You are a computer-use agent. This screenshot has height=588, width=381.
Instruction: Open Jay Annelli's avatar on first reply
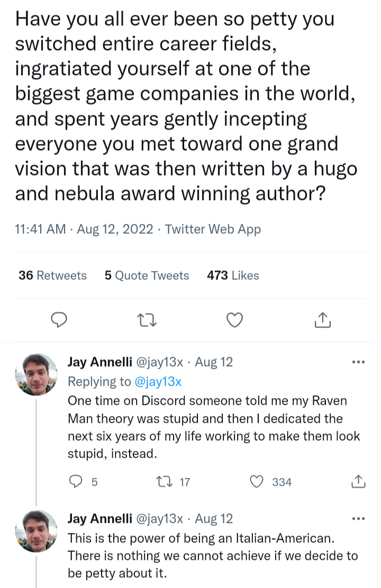37,374
